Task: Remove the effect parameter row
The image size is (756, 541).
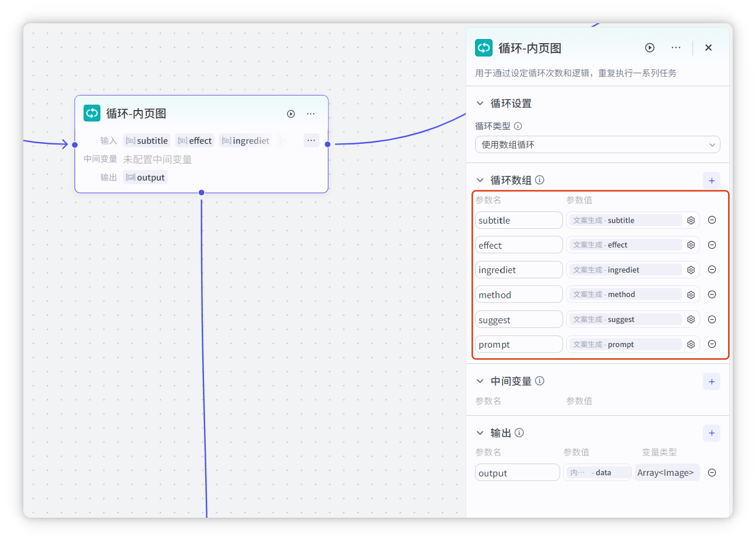Action: (712, 245)
